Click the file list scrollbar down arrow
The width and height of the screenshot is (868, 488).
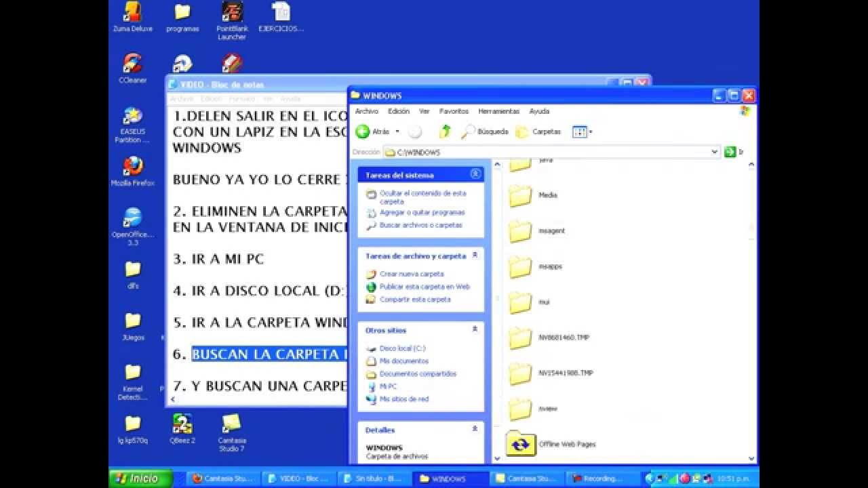(x=751, y=457)
